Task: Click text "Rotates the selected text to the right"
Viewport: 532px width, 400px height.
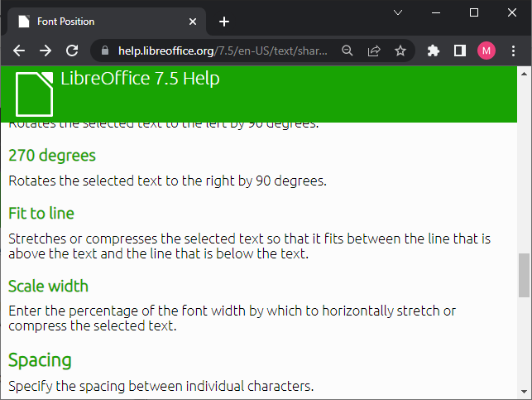Action: click(122, 181)
